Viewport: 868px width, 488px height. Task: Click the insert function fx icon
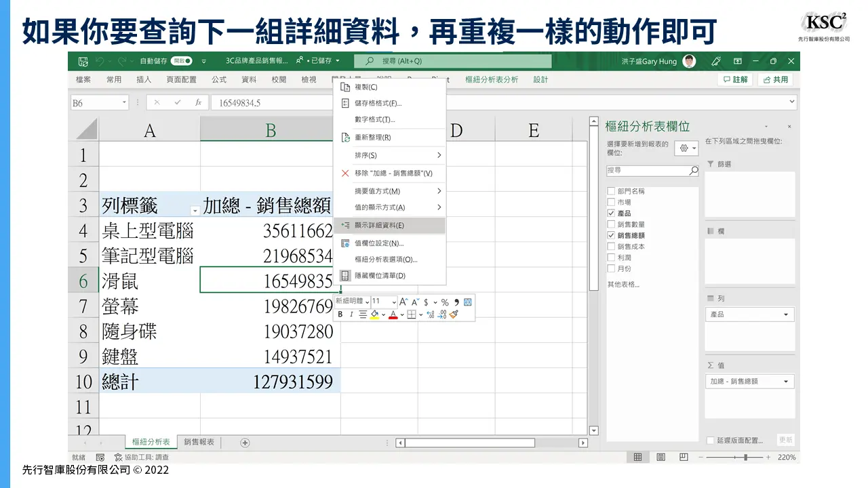point(198,103)
